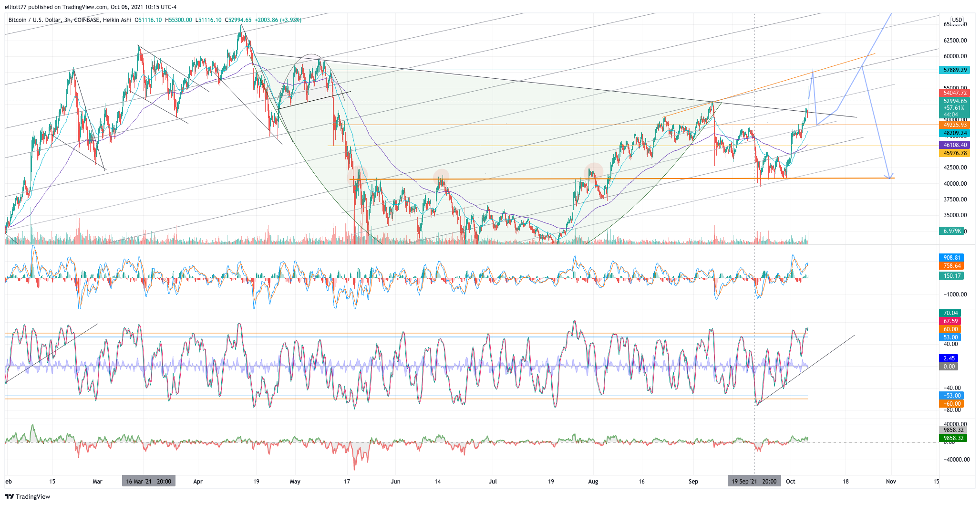Click the USD currency label on price axis
This screenshot has height=505, width=980.
point(957,20)
